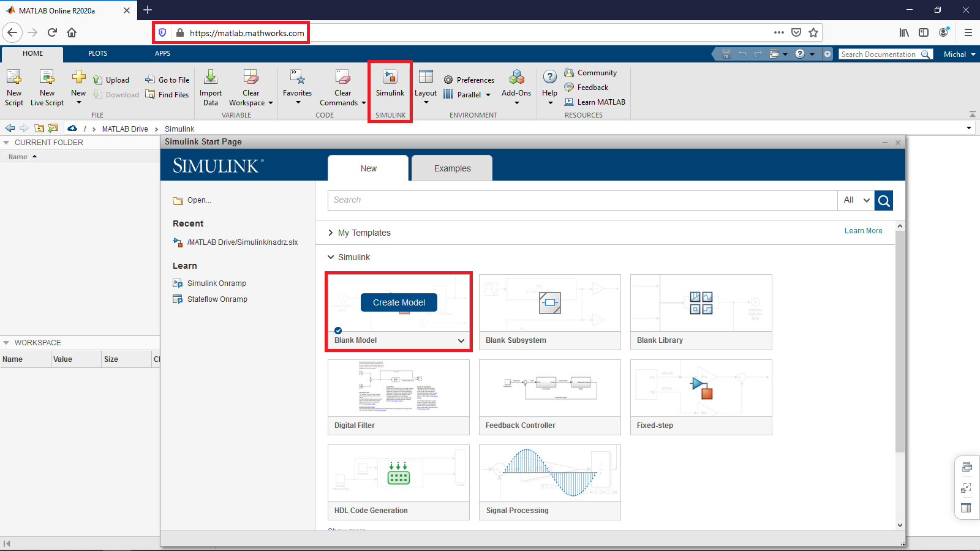This screenshot has width=980, height=551.
Task: Click the Upload file icon
Action: pos(97,80)
